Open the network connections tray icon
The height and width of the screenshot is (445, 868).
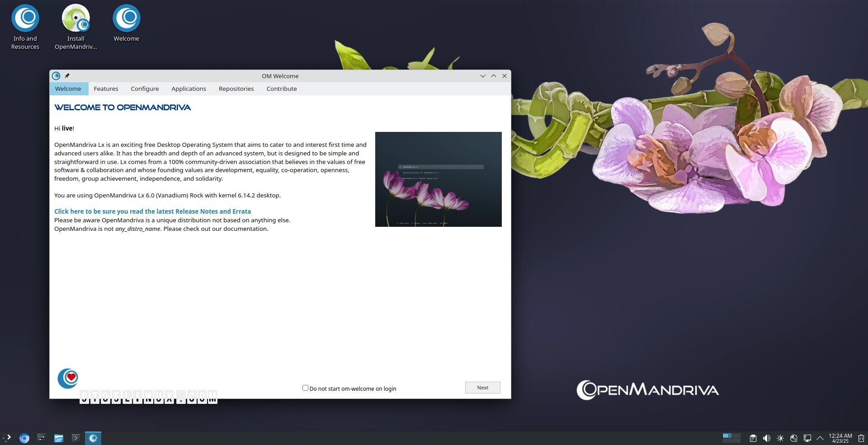click(807, 438)
